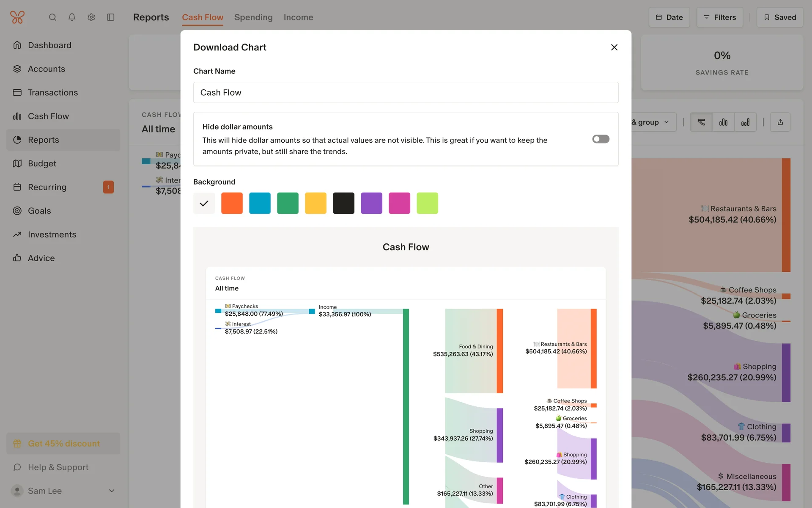Select the white checked background swatch
The width and height of the screenshot is (812, 508).
point(204,203)
